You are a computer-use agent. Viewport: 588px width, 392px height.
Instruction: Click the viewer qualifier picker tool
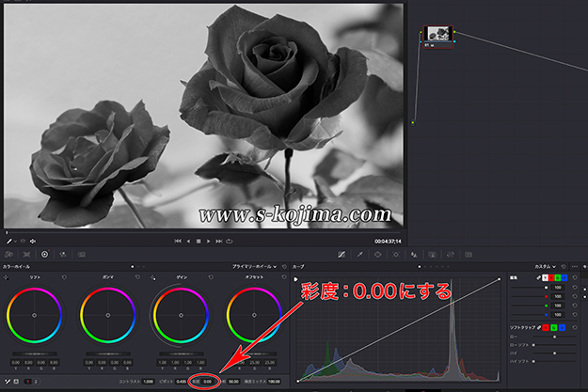9,242
